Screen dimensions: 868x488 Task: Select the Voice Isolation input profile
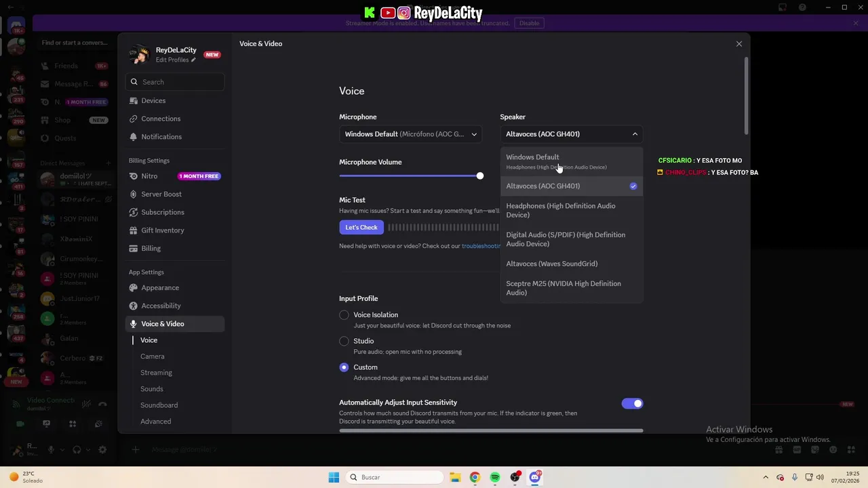[x=344, y=315]
